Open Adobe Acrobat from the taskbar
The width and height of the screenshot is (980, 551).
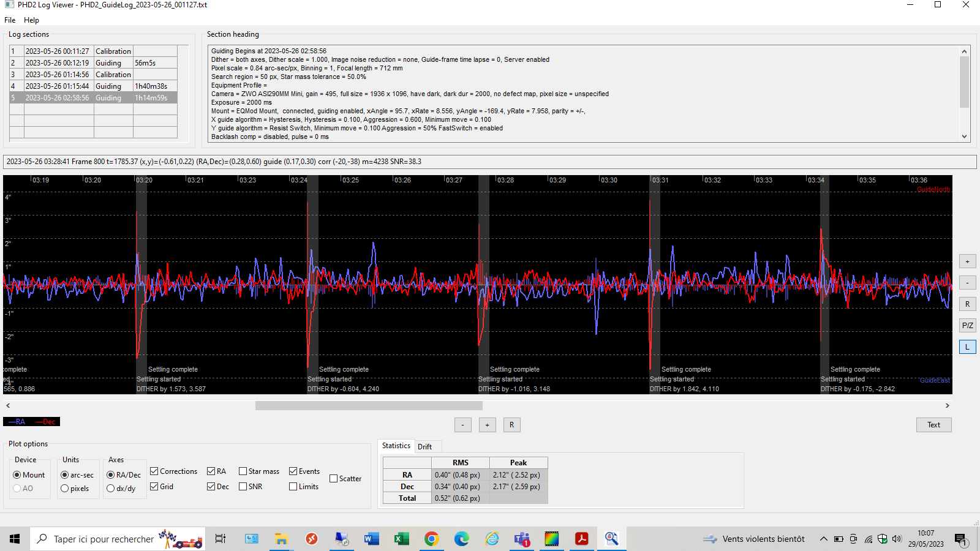(x=581, y=539)
